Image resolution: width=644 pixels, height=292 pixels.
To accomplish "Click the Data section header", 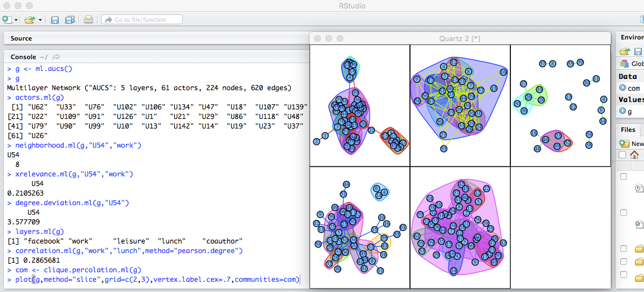I will 628,77.
